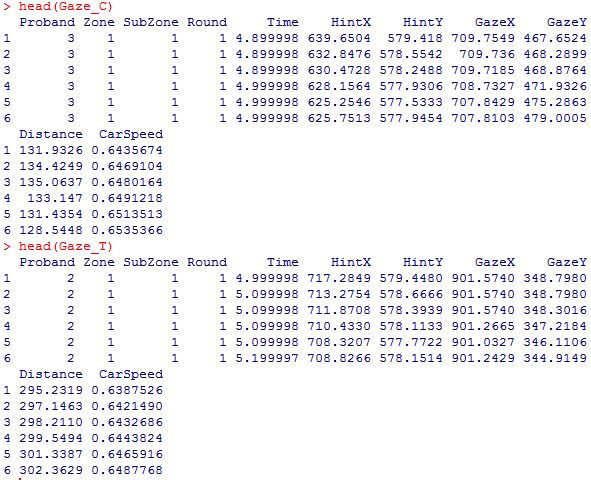This screenshot has width=591, height=480.
Task: Click GazeX value 709.7549
Action: pyautogui.click(x=483, y=38)
